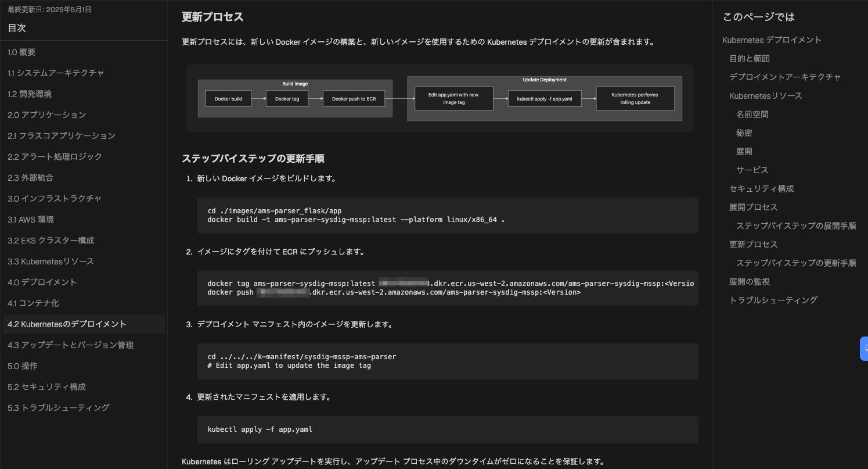Open '1.0 概要' in the table of contents
Image resolution: width=868 pixels, height=469 pixels.
pos(21,52)
